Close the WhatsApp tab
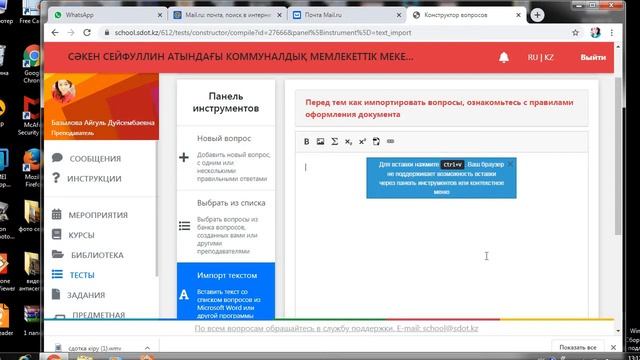The image size is (640, 360). tap(160, 15)
